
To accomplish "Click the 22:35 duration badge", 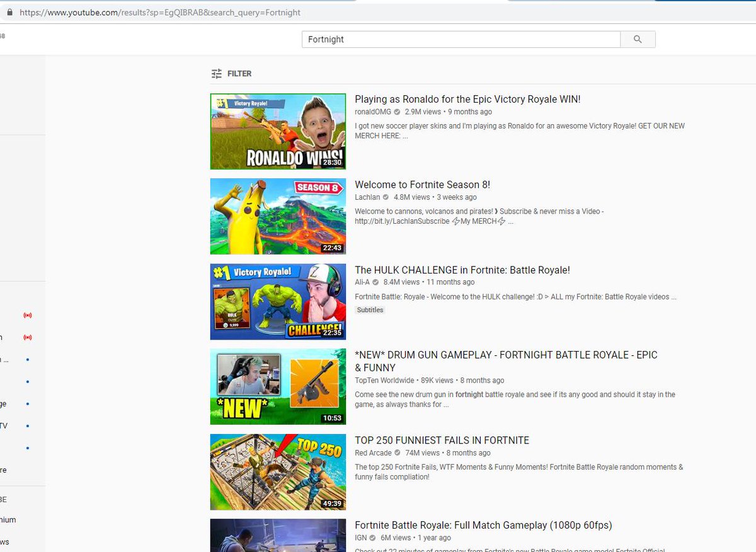I will pos(331,333).
